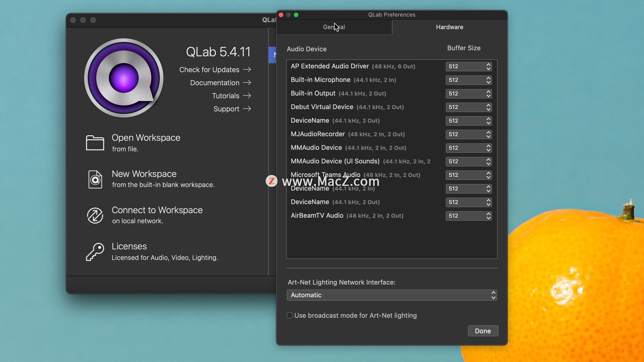Click the arrow next to Tutorials
644x362 pixels.
point(247,96)
